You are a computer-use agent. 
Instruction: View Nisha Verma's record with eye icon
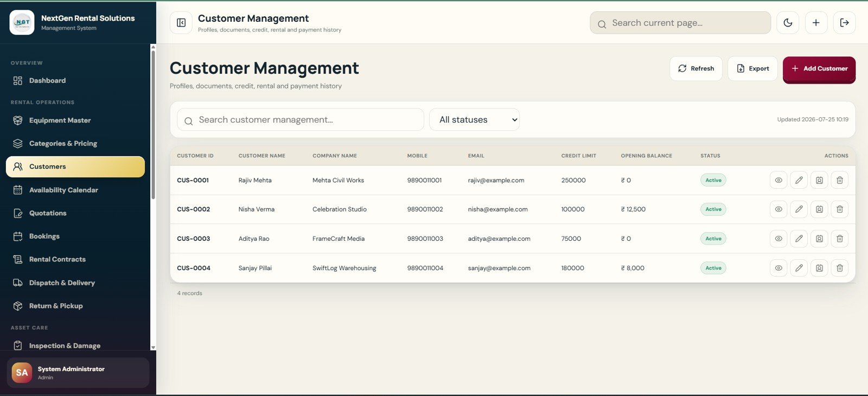coord(778,209)
